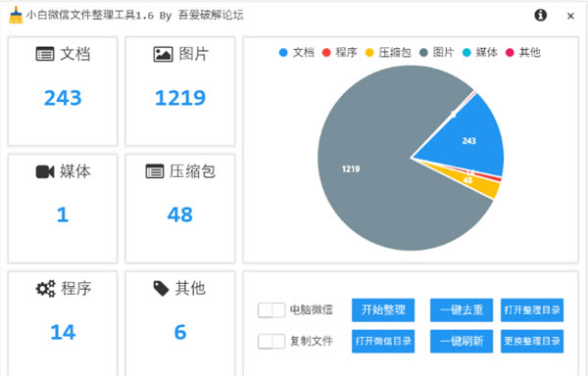Toggle the 压缩包 yellow legend dot
This screenshot has height=376, width=588.
(369, 53)
